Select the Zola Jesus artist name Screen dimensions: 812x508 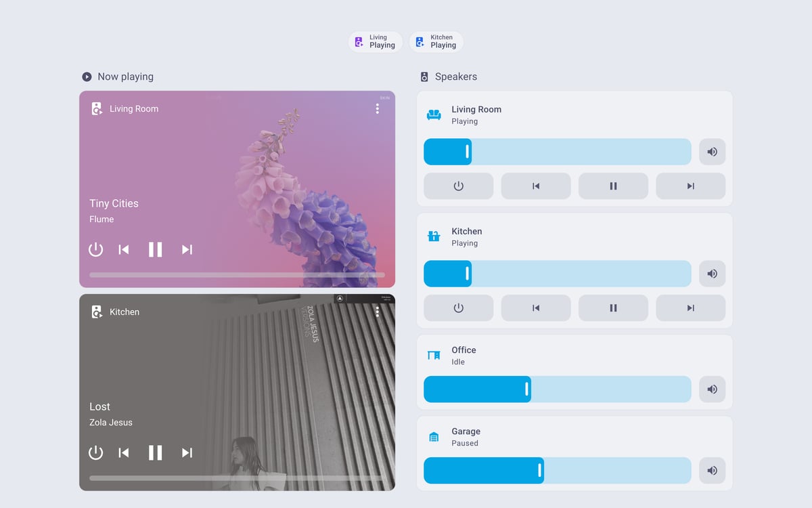[x=111, y=423]
